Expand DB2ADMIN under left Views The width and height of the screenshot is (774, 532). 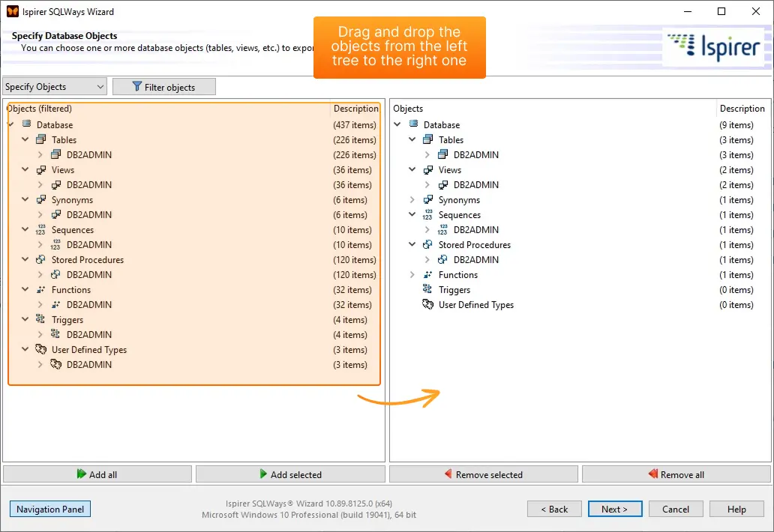40,185
